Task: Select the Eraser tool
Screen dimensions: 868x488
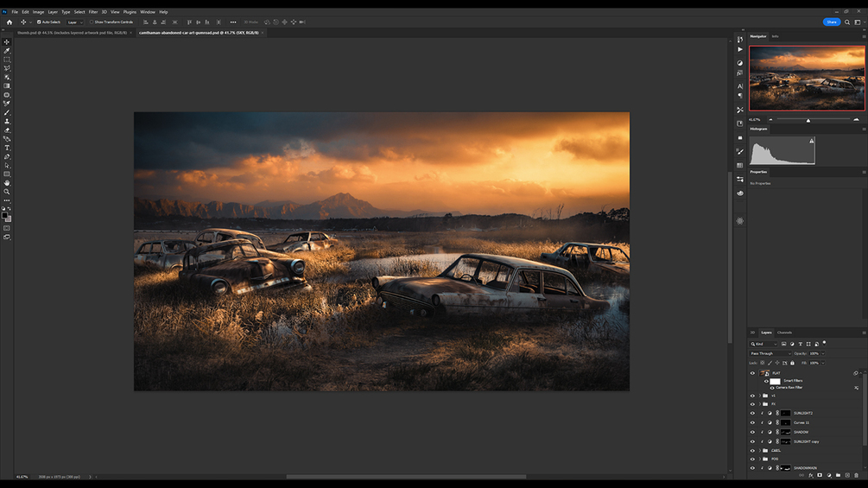Action: coord(7,130)
